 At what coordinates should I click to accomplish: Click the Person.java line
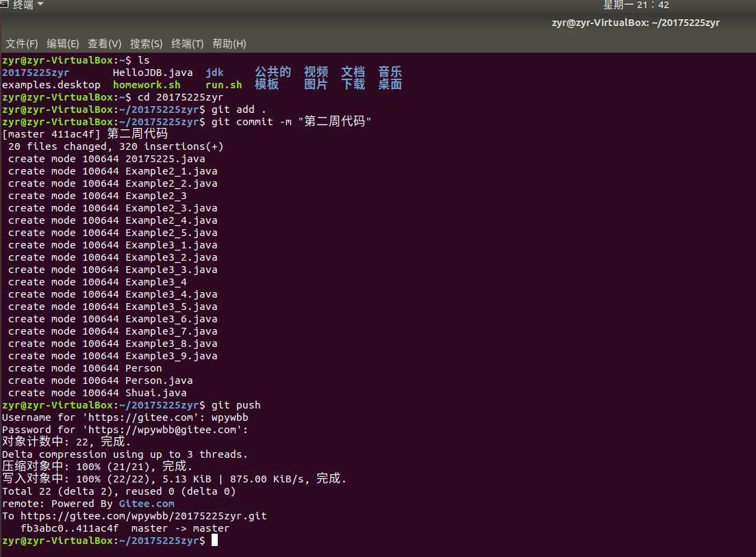click(100, 380)
